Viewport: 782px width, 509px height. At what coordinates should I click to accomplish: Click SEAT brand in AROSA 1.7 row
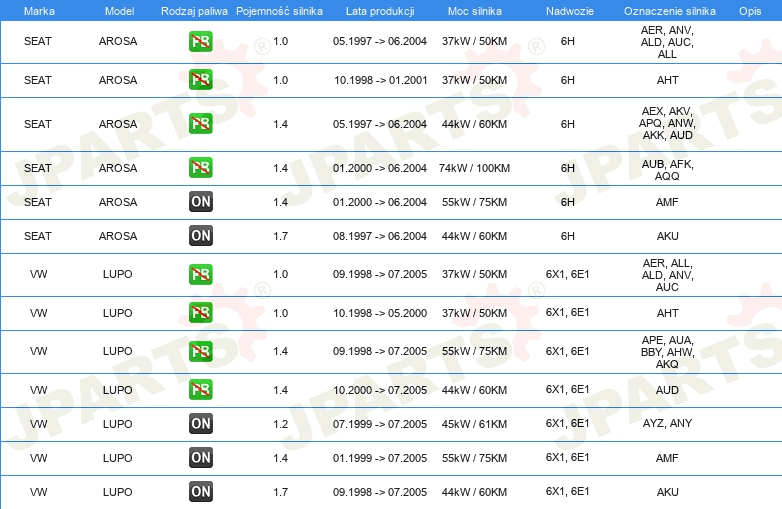pos(38,236)
